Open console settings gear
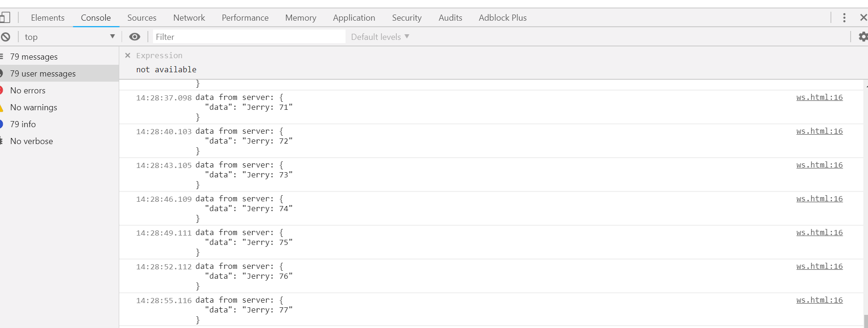 point(863,37)
